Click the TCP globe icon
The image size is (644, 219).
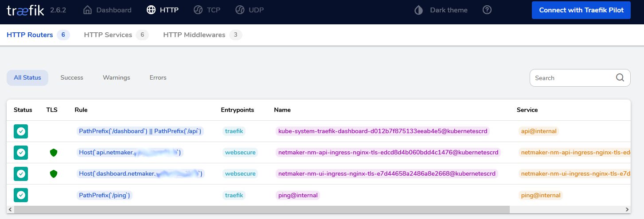(198, 10)
